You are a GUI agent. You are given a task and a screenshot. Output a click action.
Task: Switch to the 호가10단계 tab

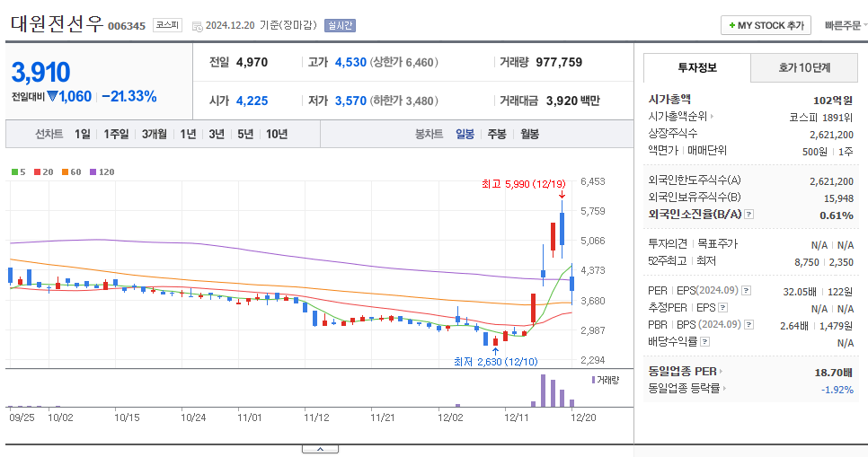[804, 68]
